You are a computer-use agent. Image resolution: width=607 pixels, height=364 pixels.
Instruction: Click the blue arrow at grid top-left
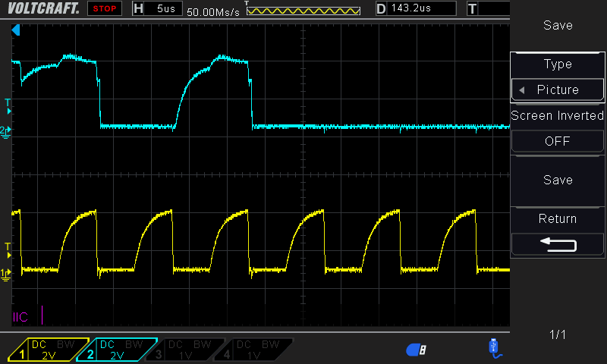tap(16, 30)
